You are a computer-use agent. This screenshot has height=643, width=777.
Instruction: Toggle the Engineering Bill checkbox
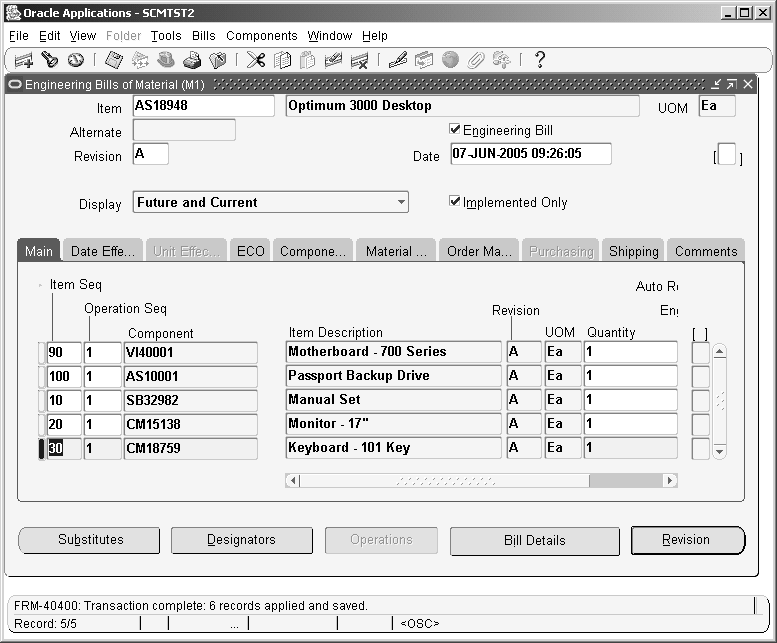click(x=454, y=129)
